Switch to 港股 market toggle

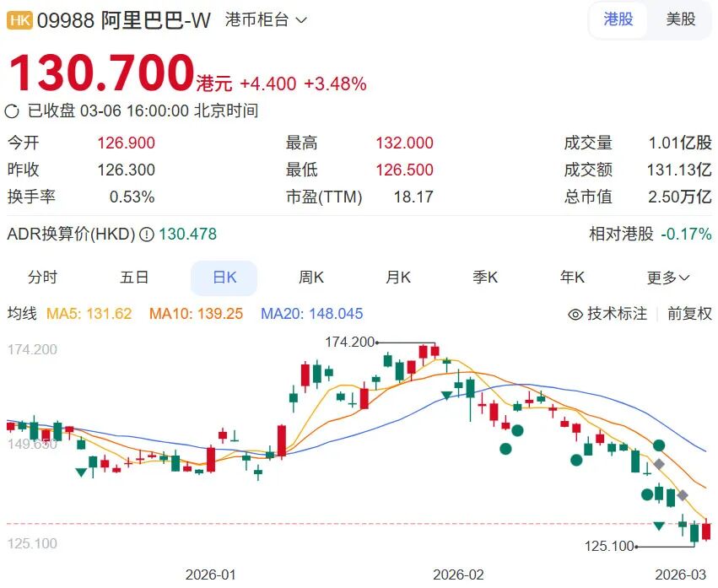[618, 19]
